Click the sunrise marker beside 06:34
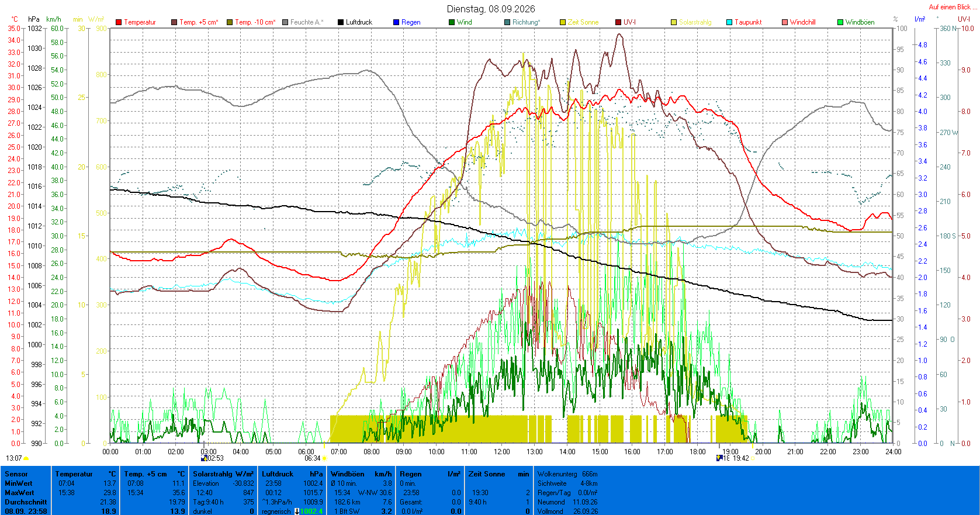Viewport: 980px width, 515px height. [324, 458]
